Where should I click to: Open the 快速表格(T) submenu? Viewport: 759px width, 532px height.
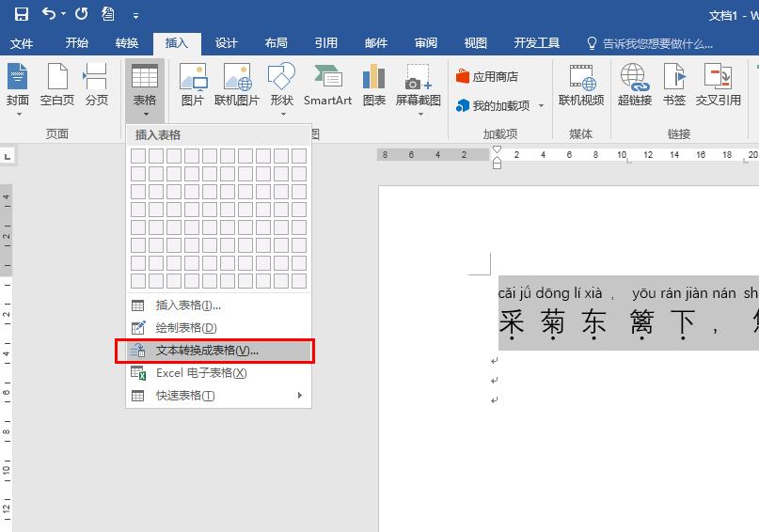click(x=218, y=396)
